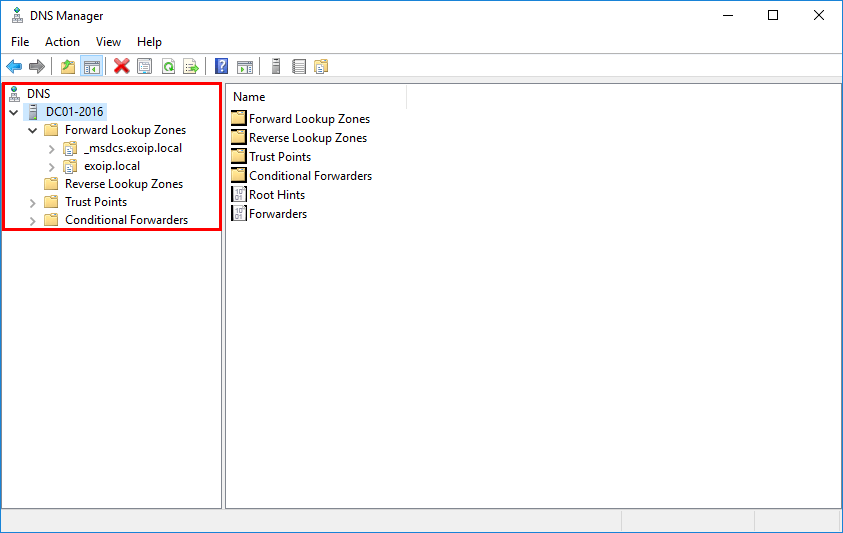The width and height of the screenshot is (843, 533).
Task: Click Reverse Lookup Zones folder icon in list
Action: click(239, 137)
